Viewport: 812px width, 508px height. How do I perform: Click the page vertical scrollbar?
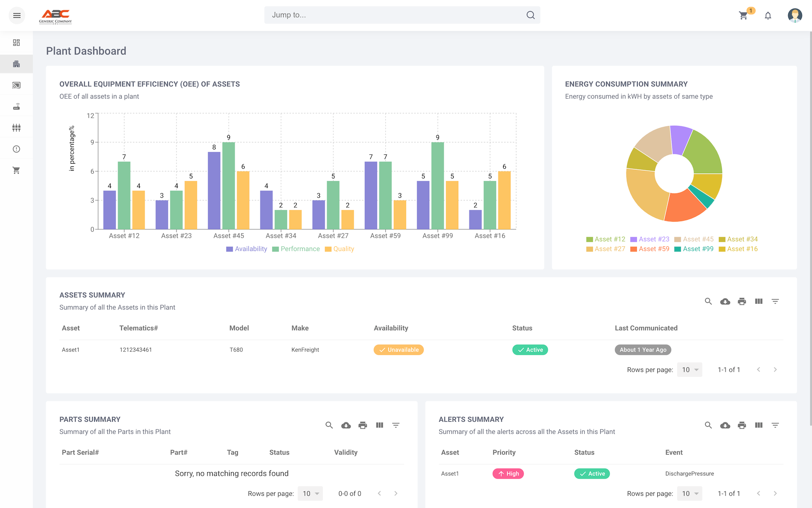click(810, 227)
